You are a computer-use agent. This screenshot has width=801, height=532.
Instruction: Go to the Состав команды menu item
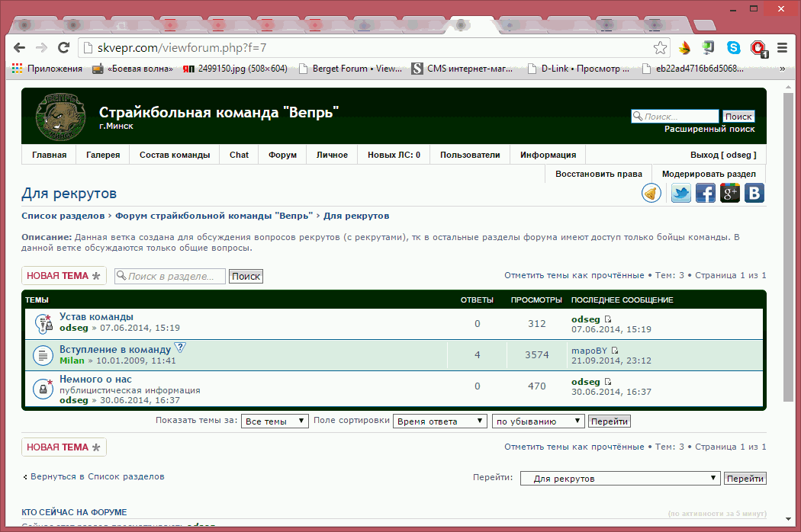175,155
